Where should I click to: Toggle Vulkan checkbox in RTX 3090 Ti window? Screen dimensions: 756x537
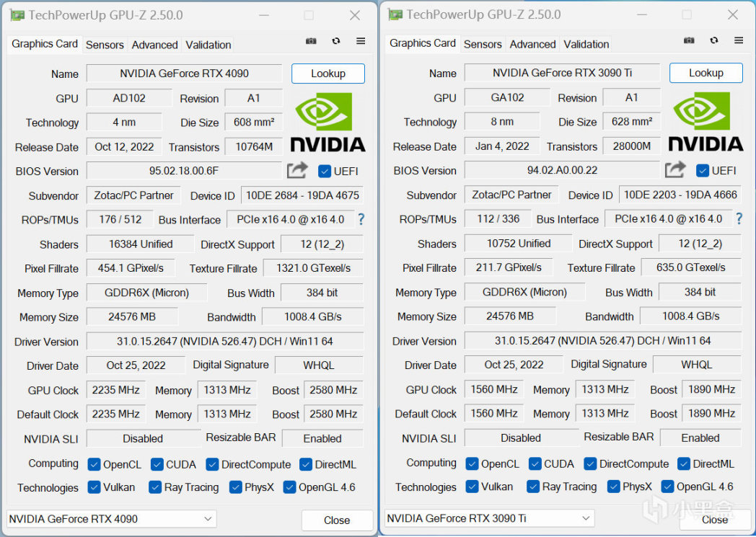pyautogui.click(x=472, y=487)
